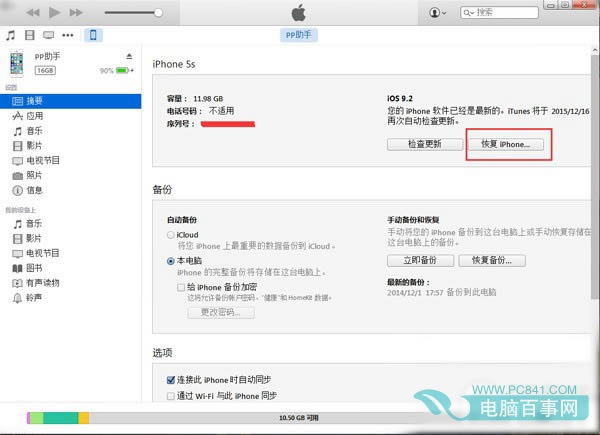
Task: Click the 更改密码... change password button
Action: pyautogui.click(x=221, y=313)
